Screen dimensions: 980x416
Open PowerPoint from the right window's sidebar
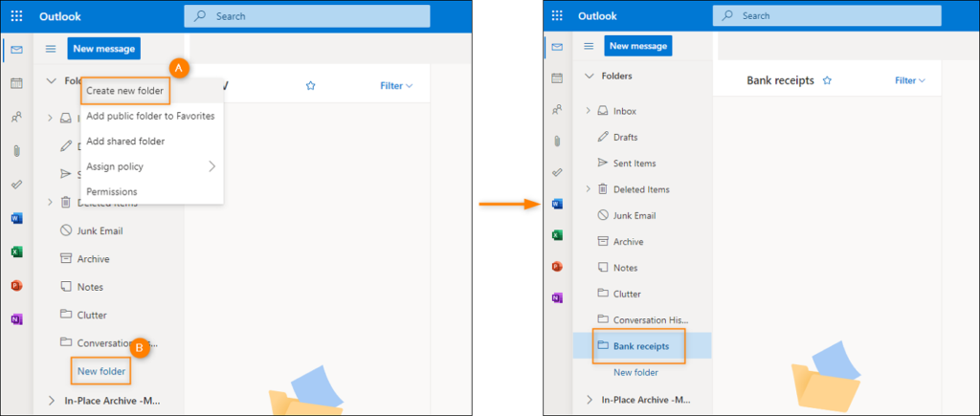(x=557, y=266)
